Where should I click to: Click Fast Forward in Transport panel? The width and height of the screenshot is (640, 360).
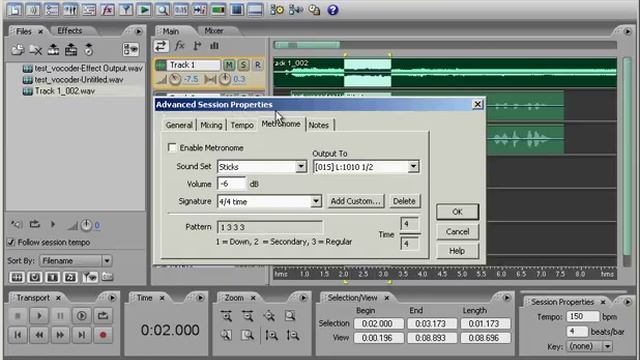coord(60,335)
